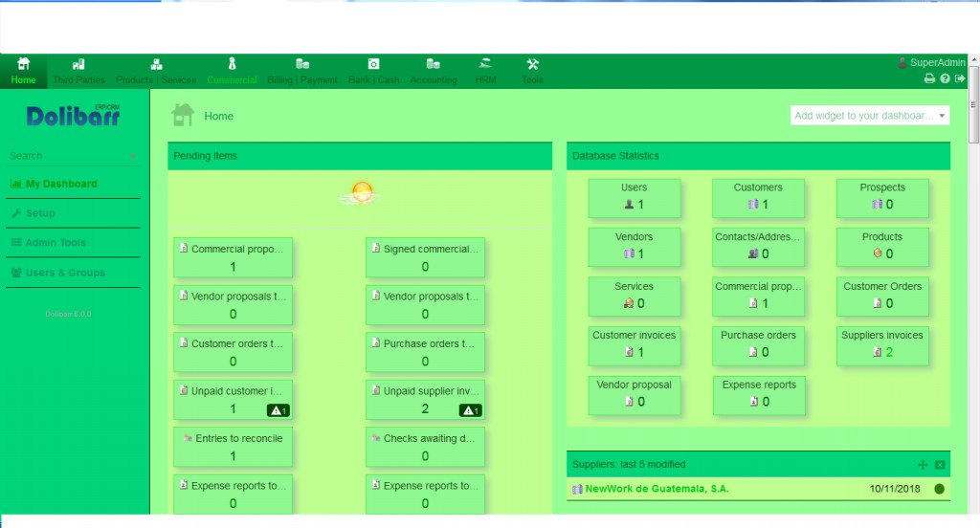
Task: Click the Dolibarr logo
Action: click(x=73, y=116)
